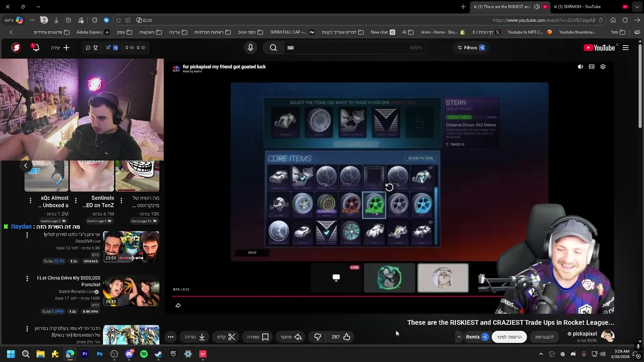Focus the YouTube search input field
Screen dimensions: 644x362
[x=355, y=48]
